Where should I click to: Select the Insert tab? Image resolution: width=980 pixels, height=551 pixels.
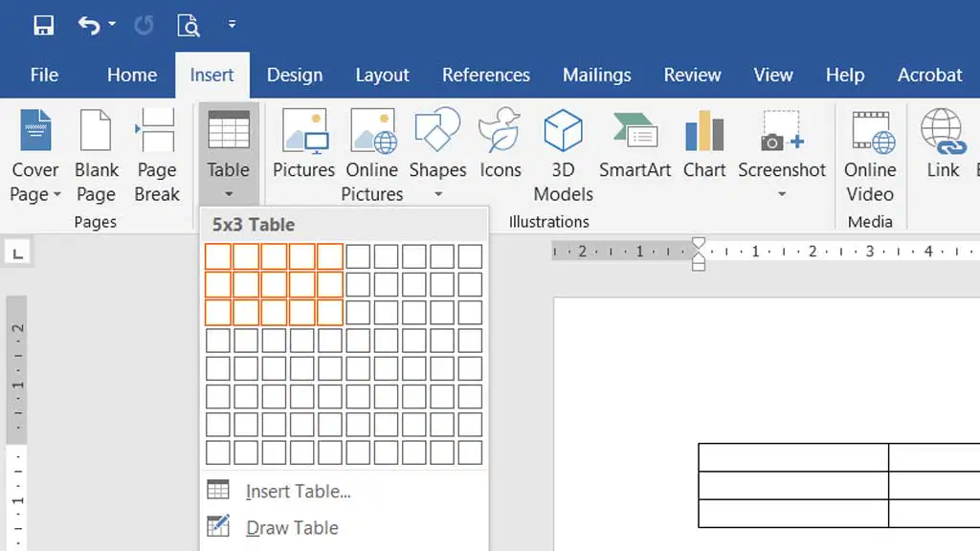coord(212,75)
